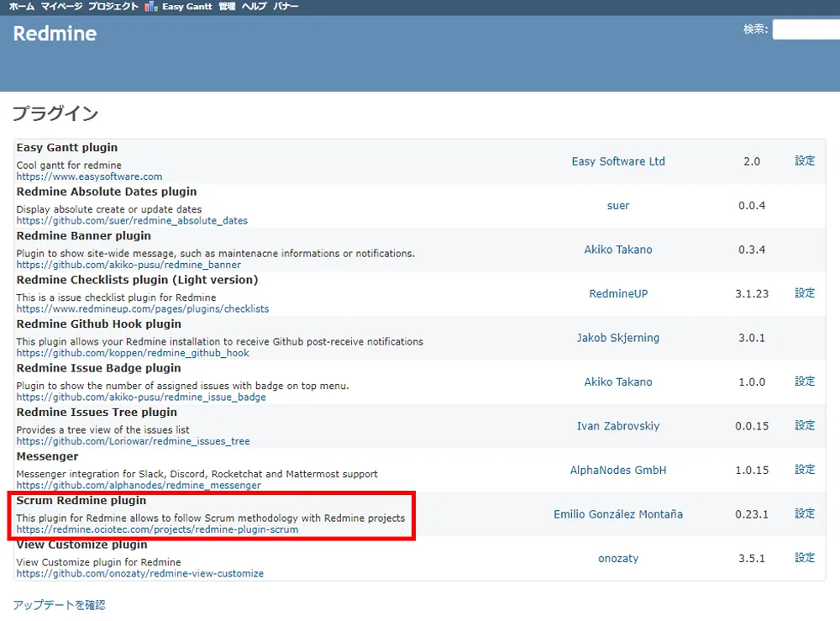Open 設定 for View Customize plugin
Image resolution: width=840 pixels, height=621 pixels.
[805, 558]
